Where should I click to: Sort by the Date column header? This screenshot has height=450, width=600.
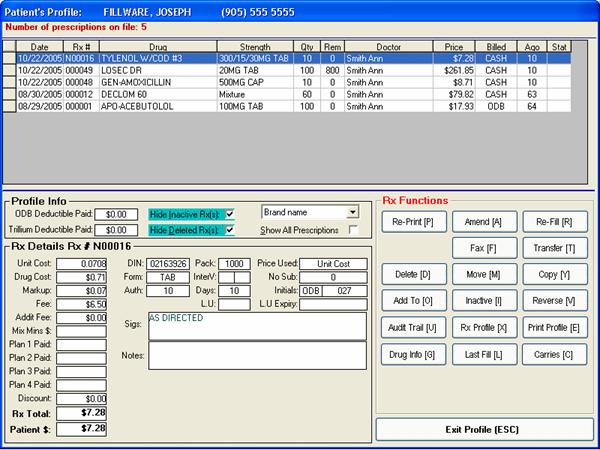click(39, 47)
